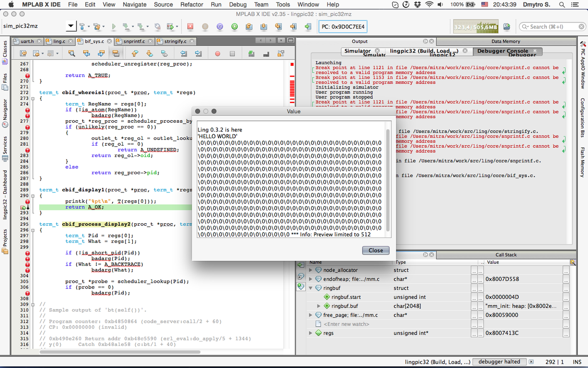Viewport: 588px width, 368px height.
Task: Click the Find Selection magnifier icon in editor toolbar
Action: (72, 54)
